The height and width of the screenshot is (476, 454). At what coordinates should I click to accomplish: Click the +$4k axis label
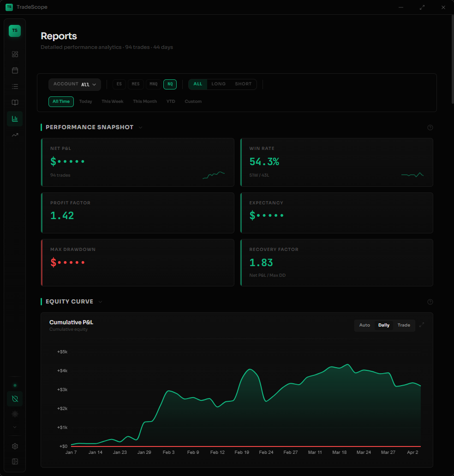pos(62,371)
